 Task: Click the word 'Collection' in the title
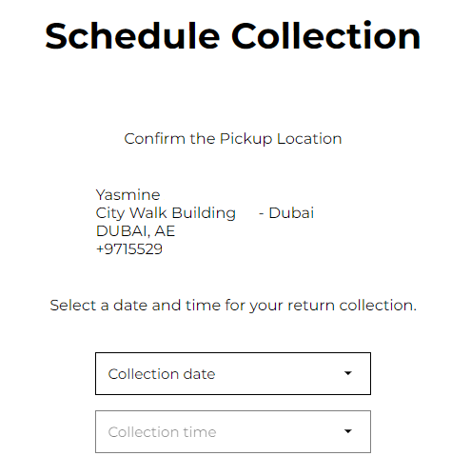(x=326, y=36)
